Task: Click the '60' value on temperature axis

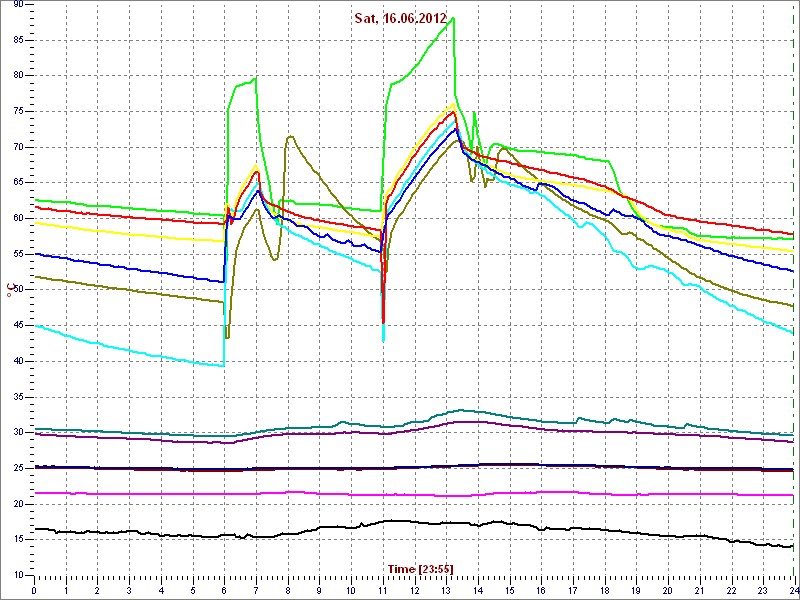Action: (17, 218)
